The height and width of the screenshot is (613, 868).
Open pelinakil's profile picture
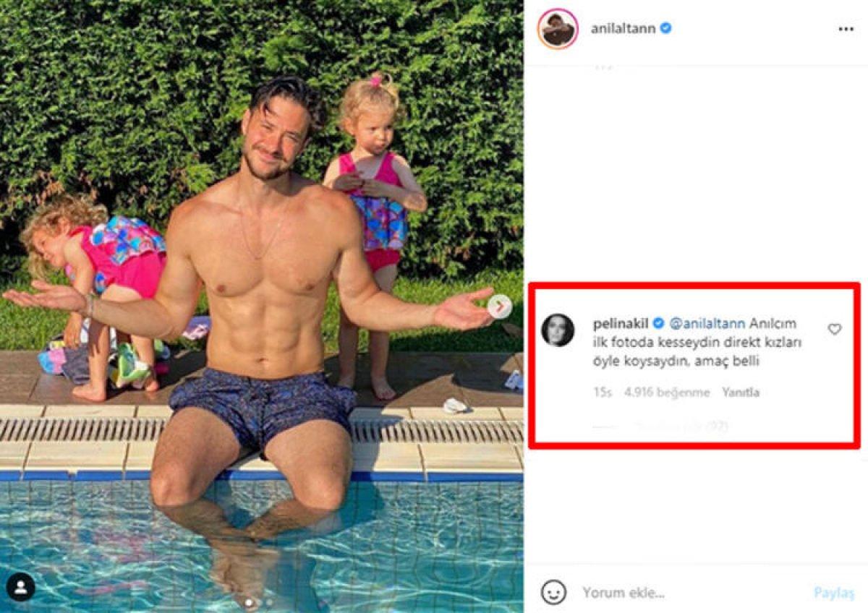tap(558, 330)
